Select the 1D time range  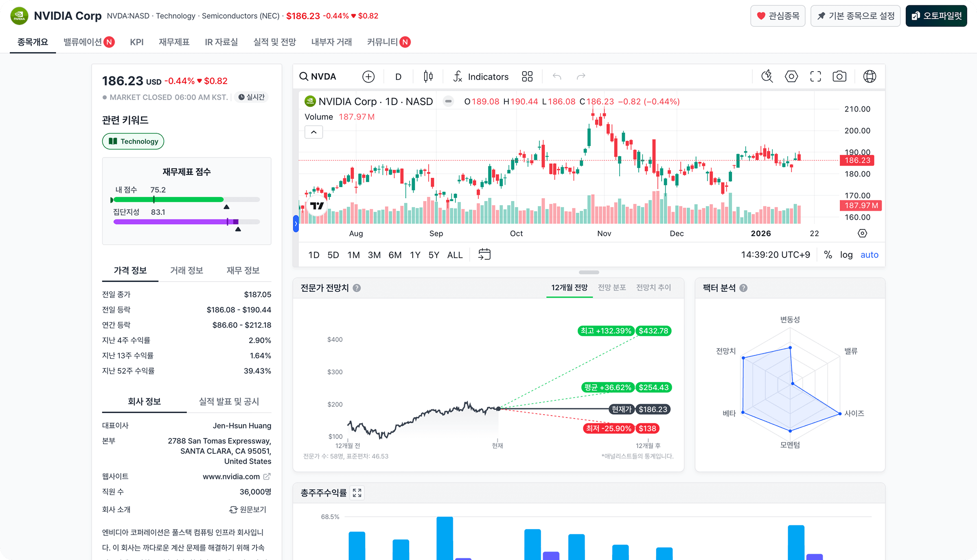314,255
